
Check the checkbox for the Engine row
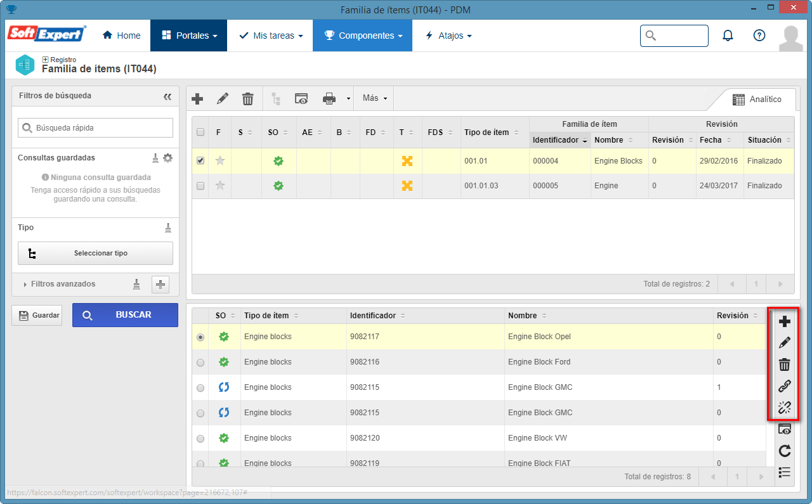tap(200, 186)
